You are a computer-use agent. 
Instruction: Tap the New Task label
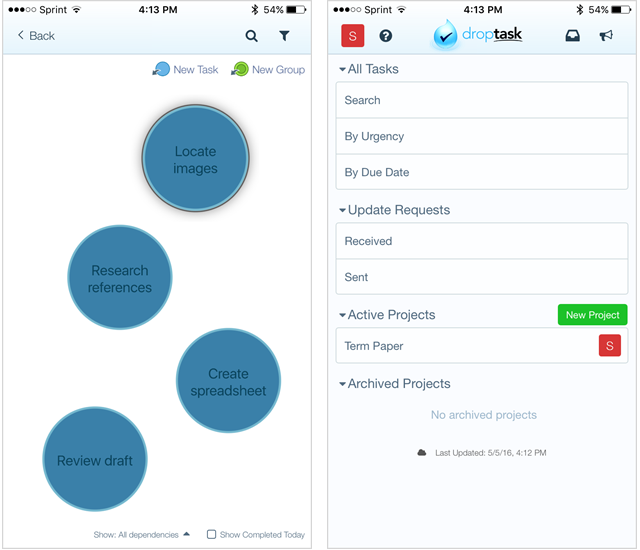pyautogui.click(x=196, y=70)
